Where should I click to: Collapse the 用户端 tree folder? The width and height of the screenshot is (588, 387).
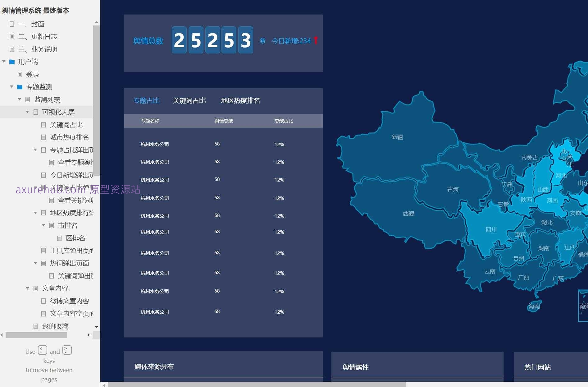[4, 62]
